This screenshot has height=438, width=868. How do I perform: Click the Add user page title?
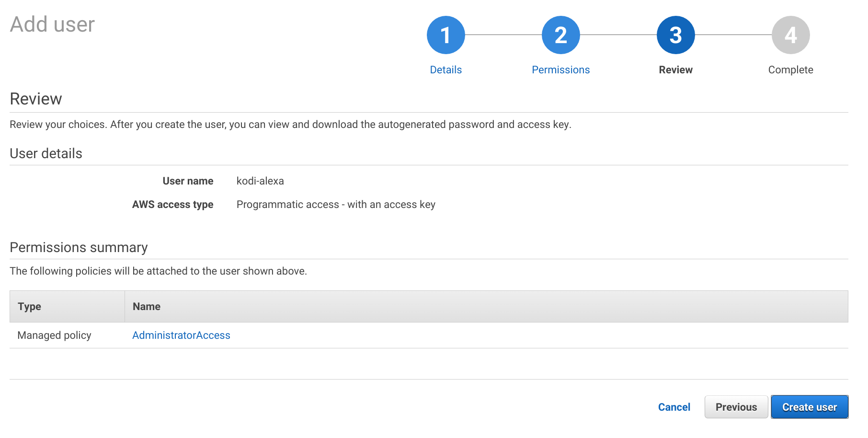[x=52, y=24]
